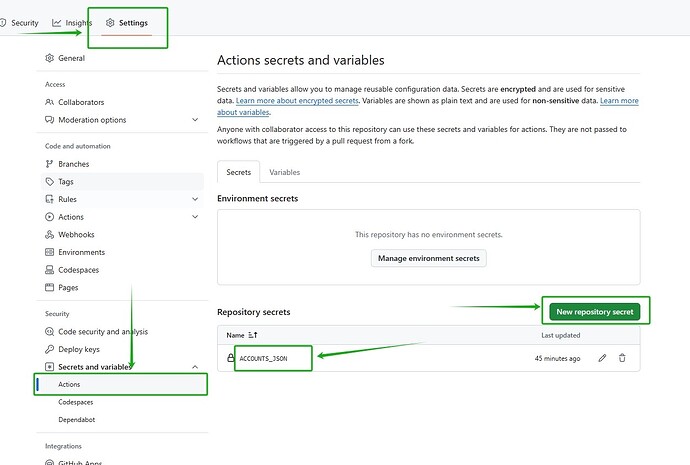This screenshot has width=690, height=465.
Task: Switch to the Variables tab
Action: [x=284, y=172]
